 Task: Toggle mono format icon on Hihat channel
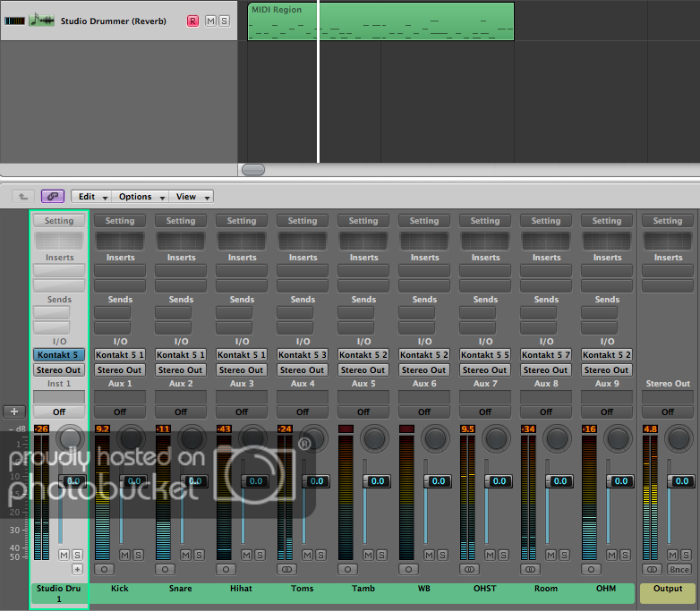(x=226, y=570)
